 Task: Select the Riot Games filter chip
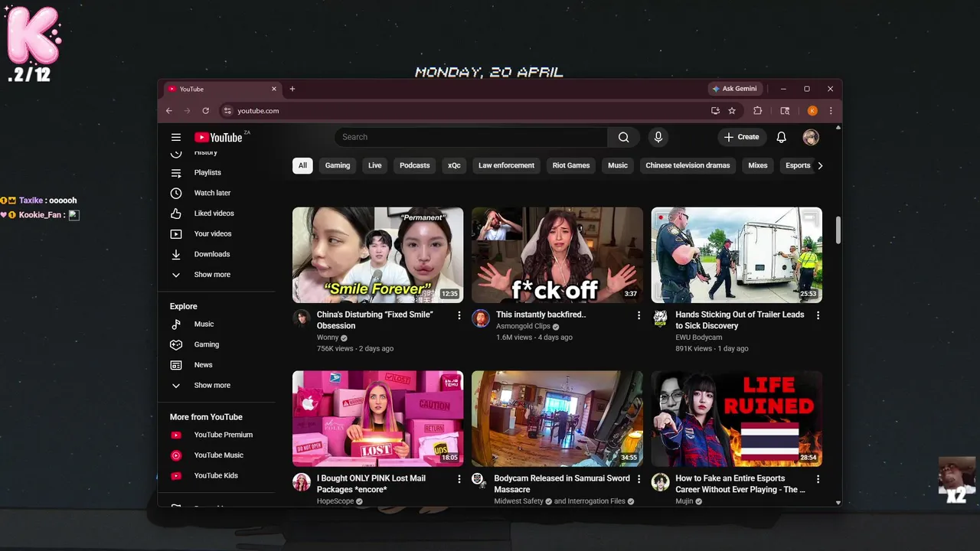(x=571, y=165)
